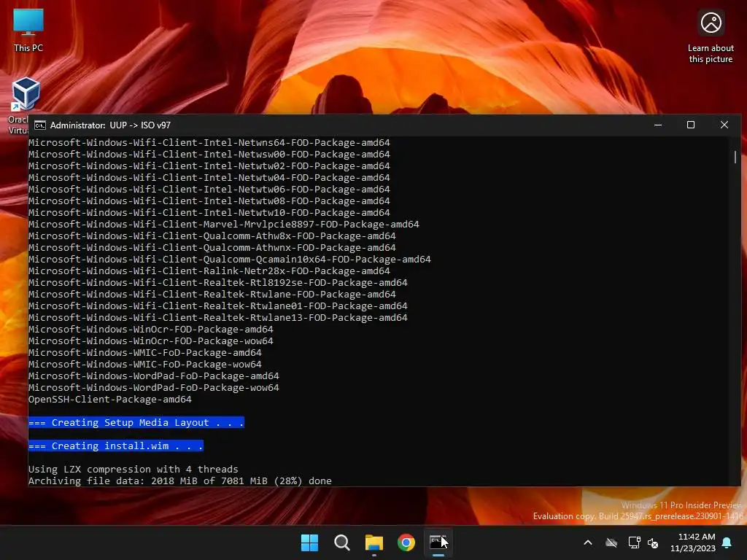Click the 'Creating install.wim' highlighted line
The width and height of the screenshot is (747, 560).
click(116, 446)
